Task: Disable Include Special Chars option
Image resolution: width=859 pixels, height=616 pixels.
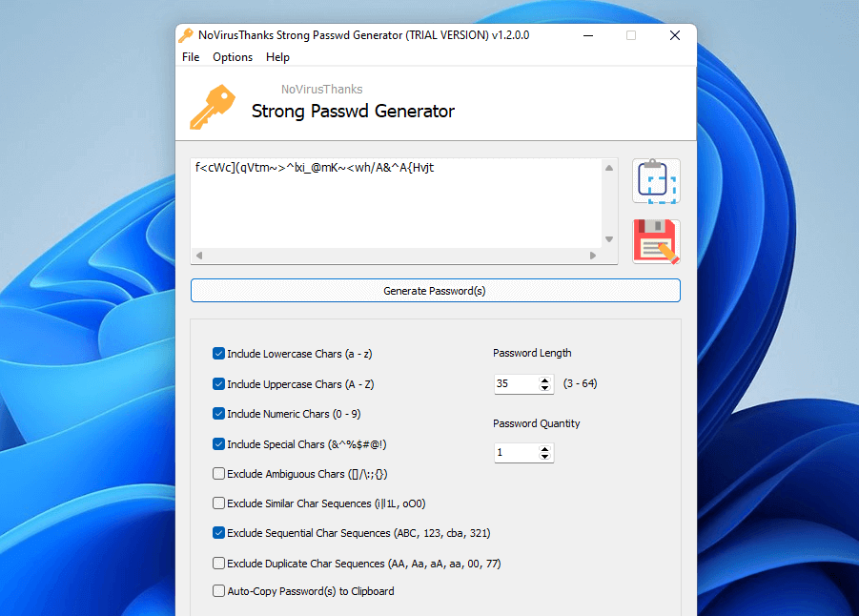Action: point(218,444)
